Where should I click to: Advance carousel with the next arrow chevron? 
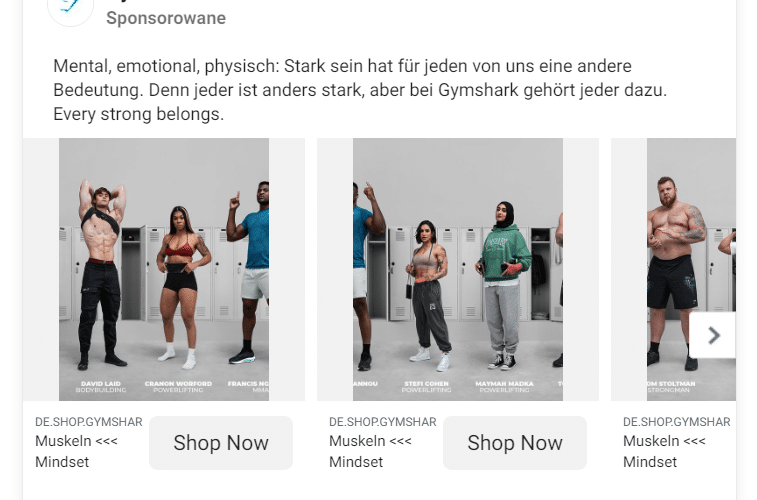point(714,335)
